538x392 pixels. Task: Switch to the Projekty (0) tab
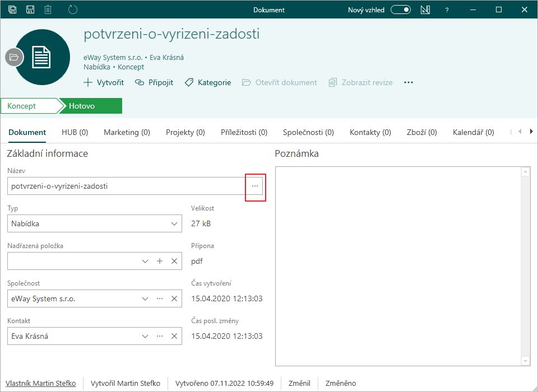(185, 132)
